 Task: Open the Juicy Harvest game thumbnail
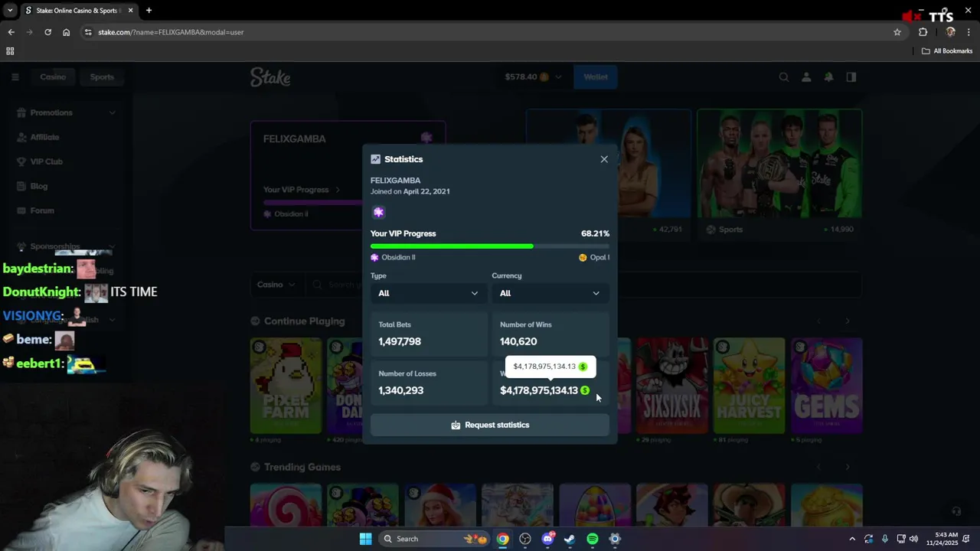(749, 385)
